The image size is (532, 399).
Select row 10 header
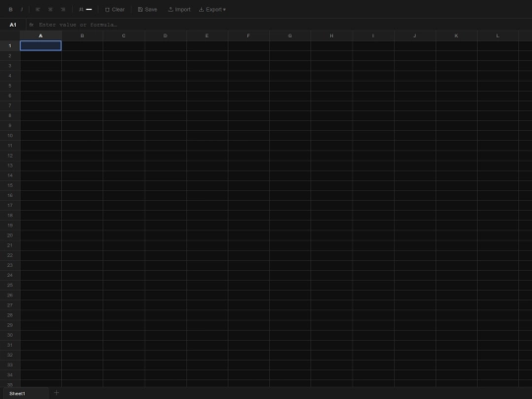(x=10, y=135)
